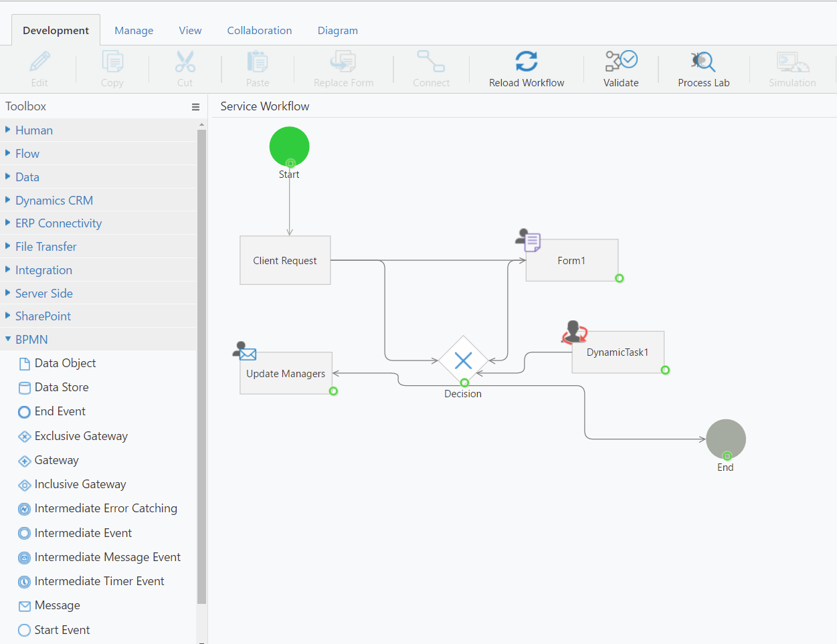
Task: Select Intermediate Message Event item
Action: point(100,557)
